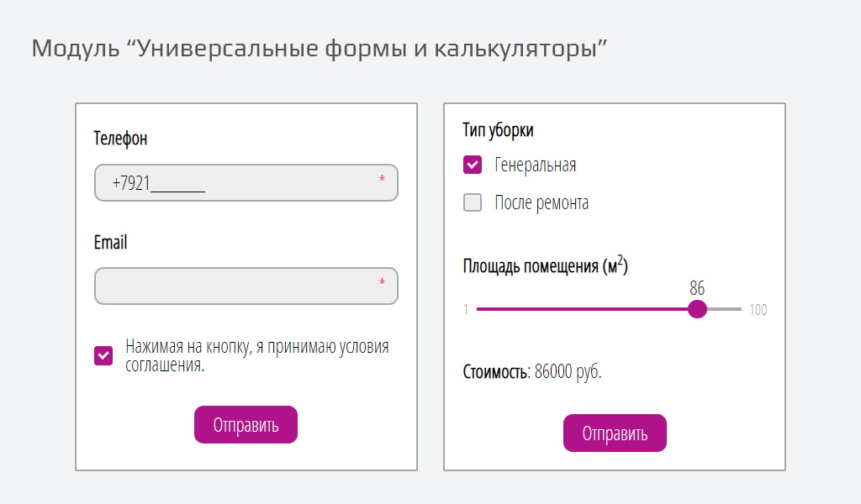Uncheck the agreement terms checkbox
The height and width of the screenshot is (504, 861).
(103, 355)
